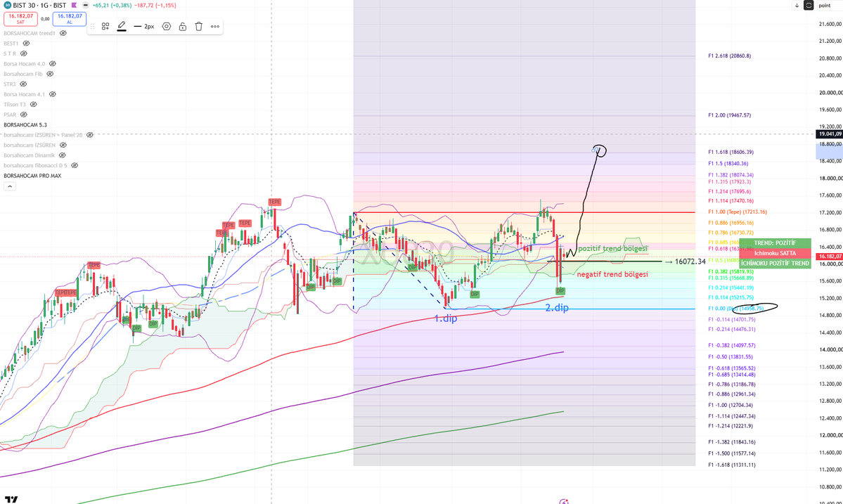Viewport: 843px width, 504px height.
Task: Click the TREND: POZİTİF green label
Action: pos(775,243)
